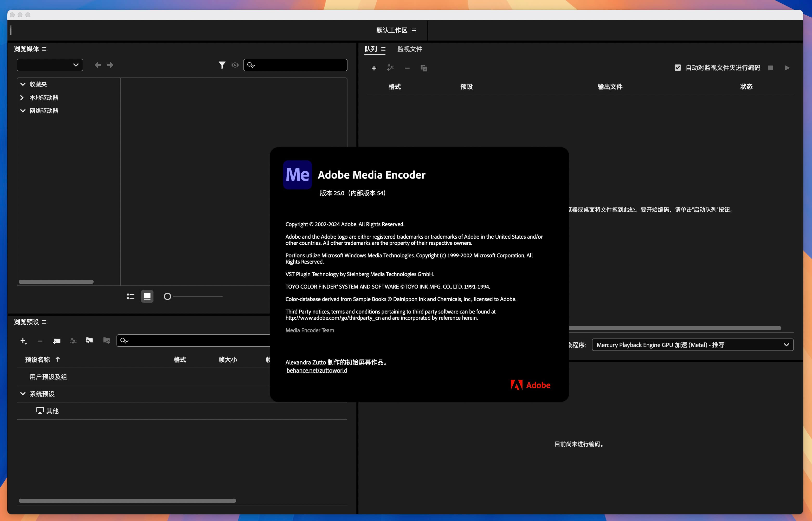Click the folder tree horizontal scrollbar

tap(56, 282)
